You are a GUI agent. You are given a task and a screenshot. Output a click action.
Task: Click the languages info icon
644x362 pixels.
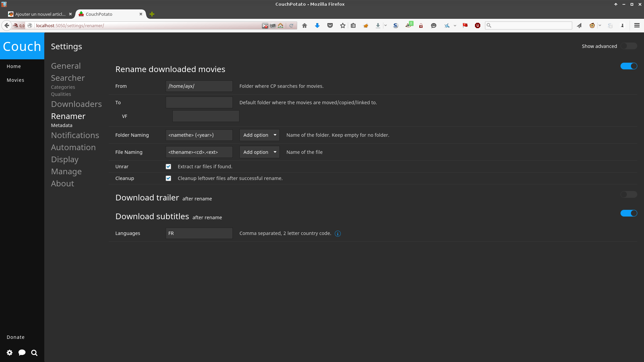(x=338, y=234)
